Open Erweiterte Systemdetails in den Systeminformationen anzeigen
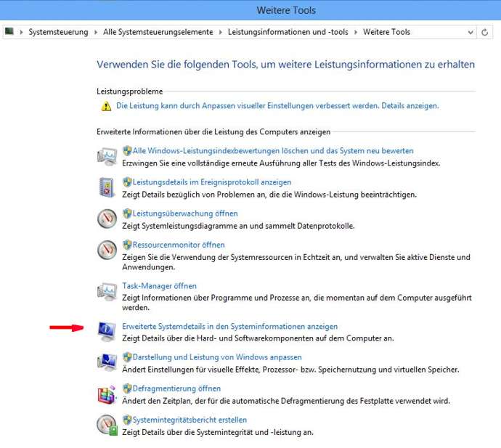This screenshot has width=501, height=448. tap(229, 326)
